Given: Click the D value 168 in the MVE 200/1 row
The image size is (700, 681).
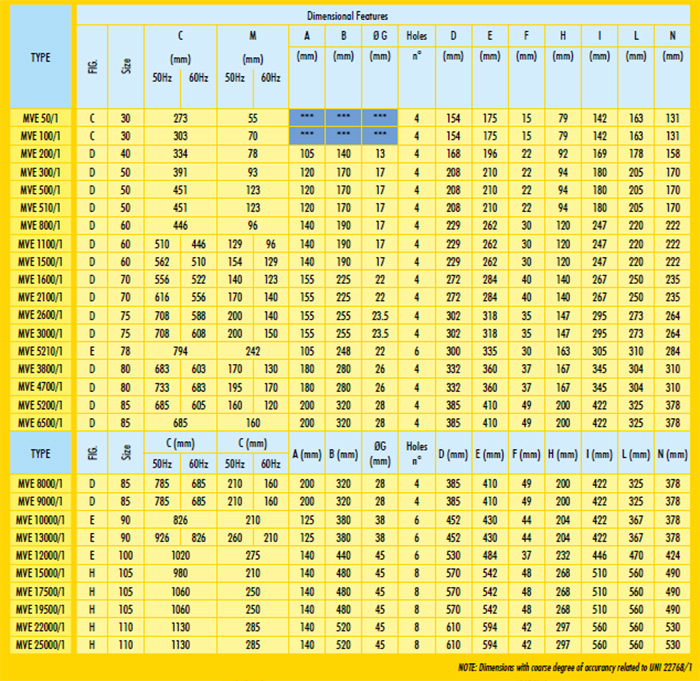Looking at the screenshot, I should click(453, 154).
